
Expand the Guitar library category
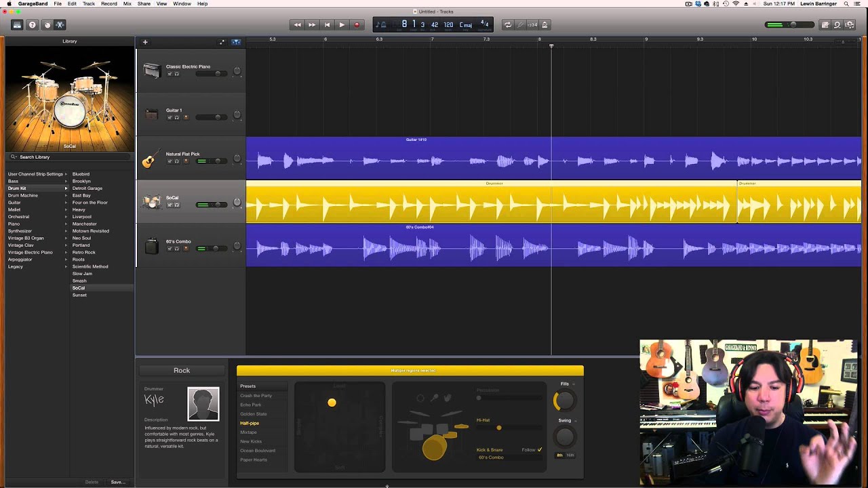pyautogui.click(x=66, y=203)
